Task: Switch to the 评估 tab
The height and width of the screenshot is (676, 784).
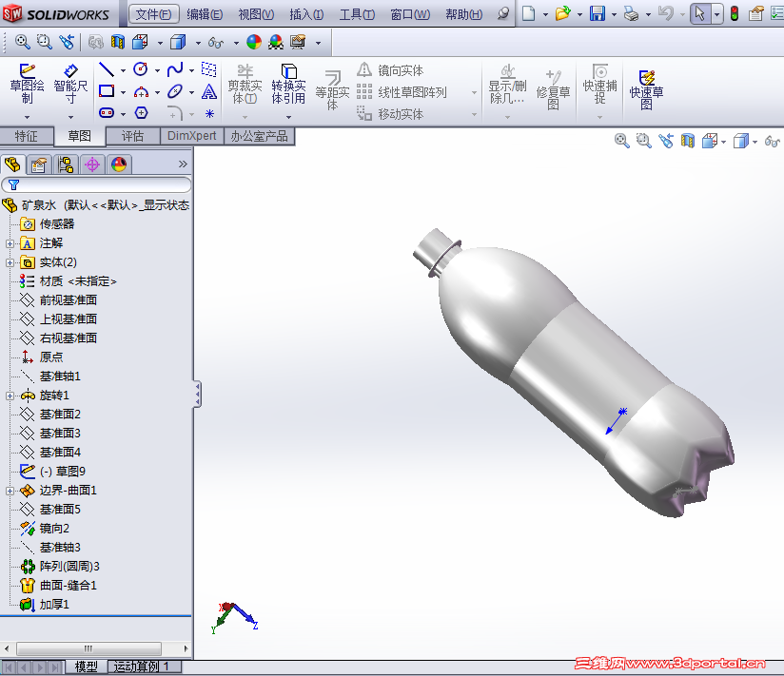Action: click(x=132, y=135)
